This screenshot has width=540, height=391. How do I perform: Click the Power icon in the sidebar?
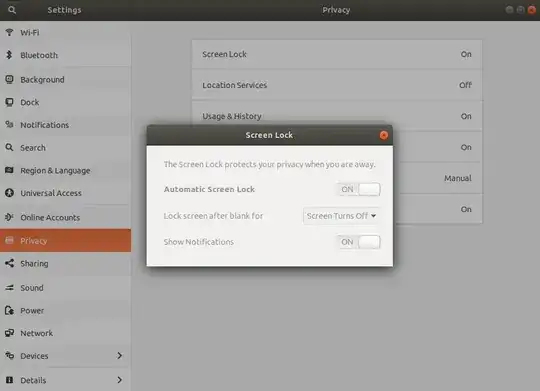coord(9,310)
